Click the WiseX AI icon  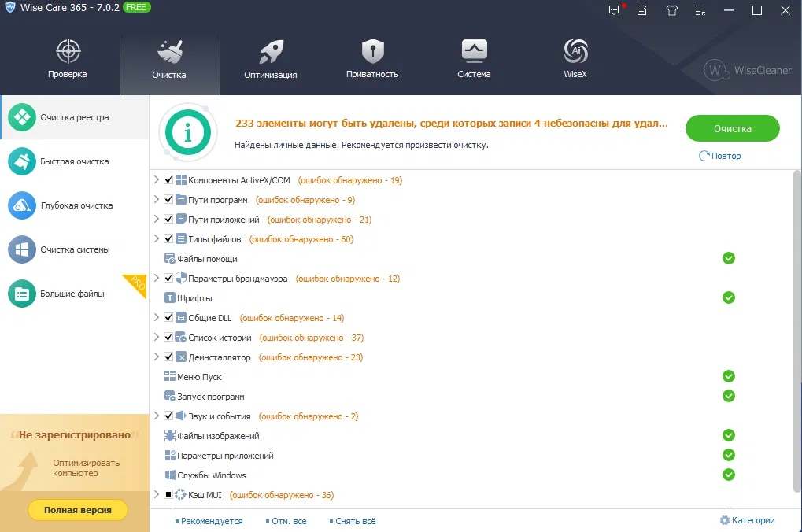(x=575, y=50)
